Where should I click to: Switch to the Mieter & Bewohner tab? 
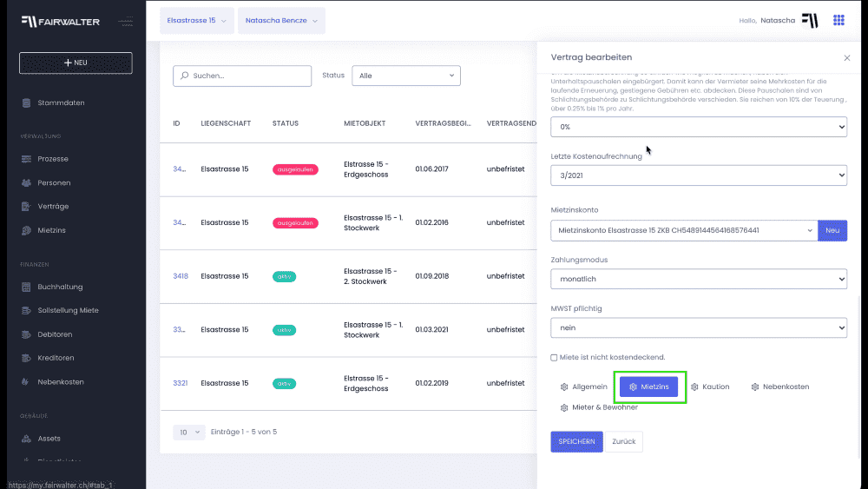599,407
